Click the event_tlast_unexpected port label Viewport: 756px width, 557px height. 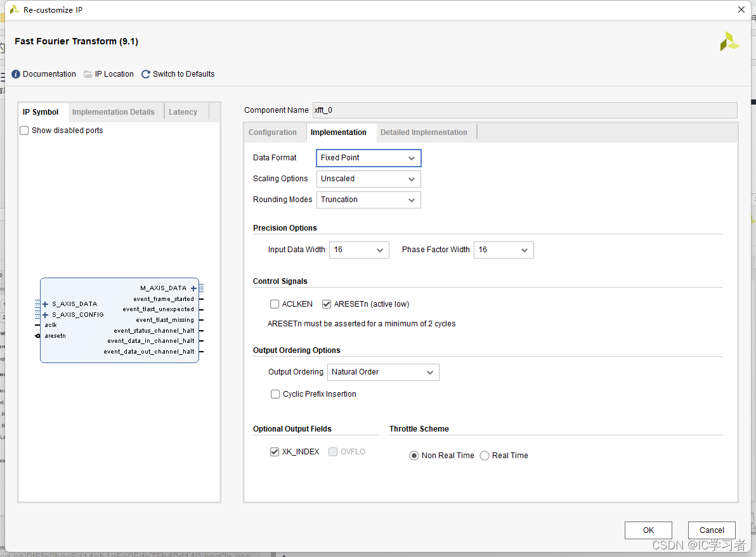pyautogui.click(x=158, y=309)
